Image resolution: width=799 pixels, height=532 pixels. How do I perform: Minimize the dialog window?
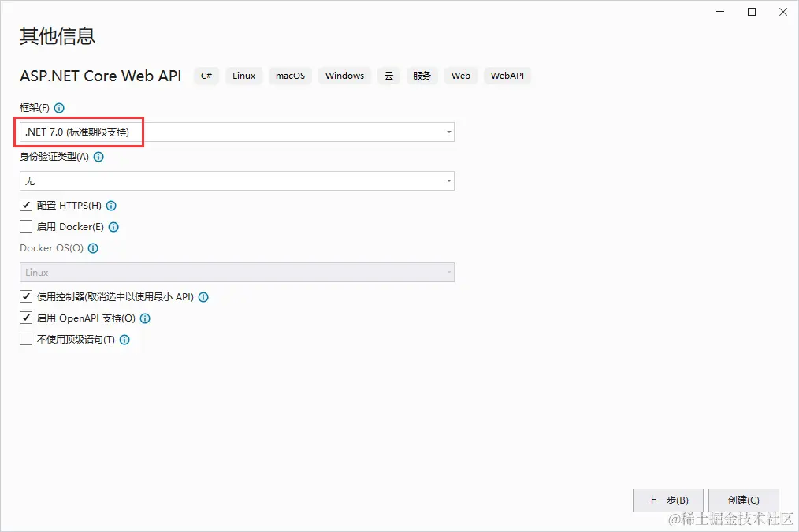click(x=720, y=12)
